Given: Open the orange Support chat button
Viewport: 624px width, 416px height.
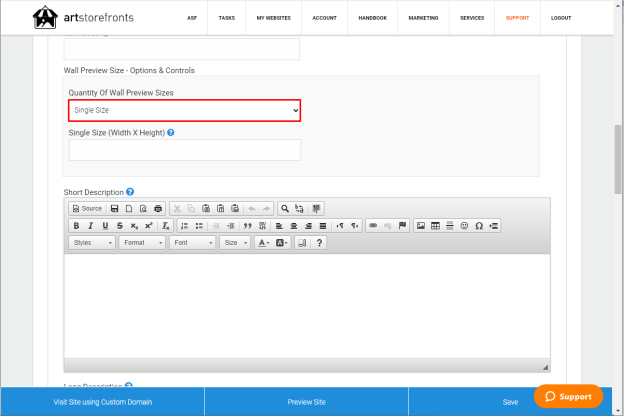Looking at the screenshot, I should pyautogui.click(x=568, y=396).
